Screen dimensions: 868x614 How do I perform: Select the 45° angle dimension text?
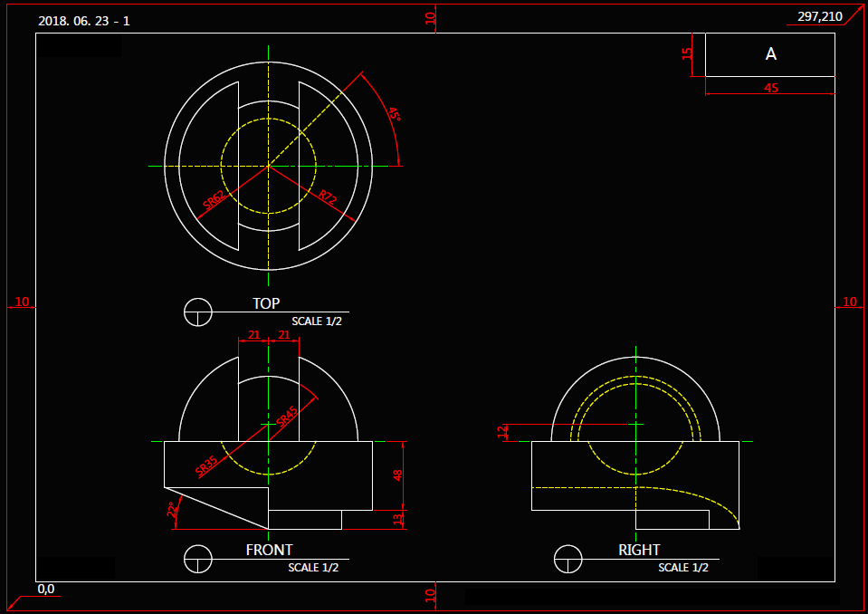[x=394, y=115]
